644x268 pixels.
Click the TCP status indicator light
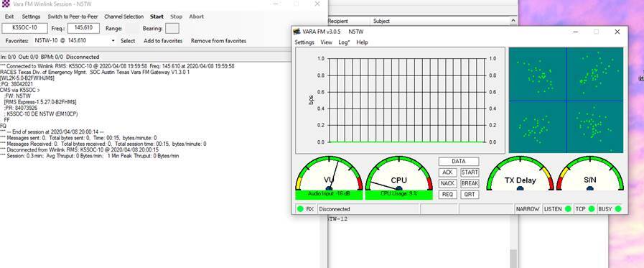pos(592,209)
